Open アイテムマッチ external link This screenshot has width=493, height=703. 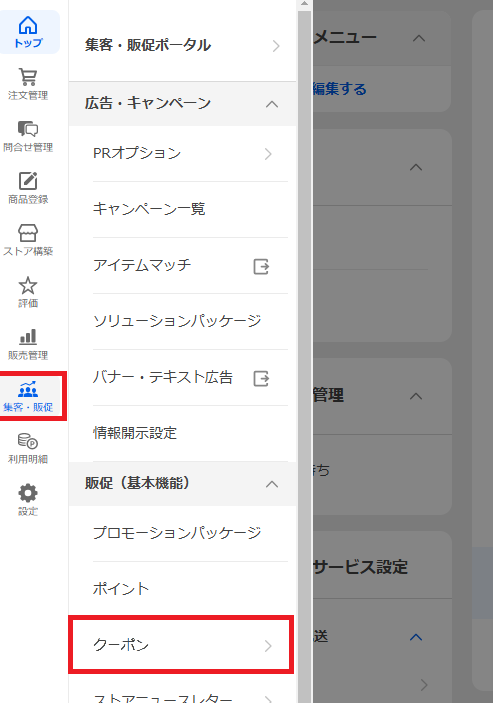click(261, 266)
